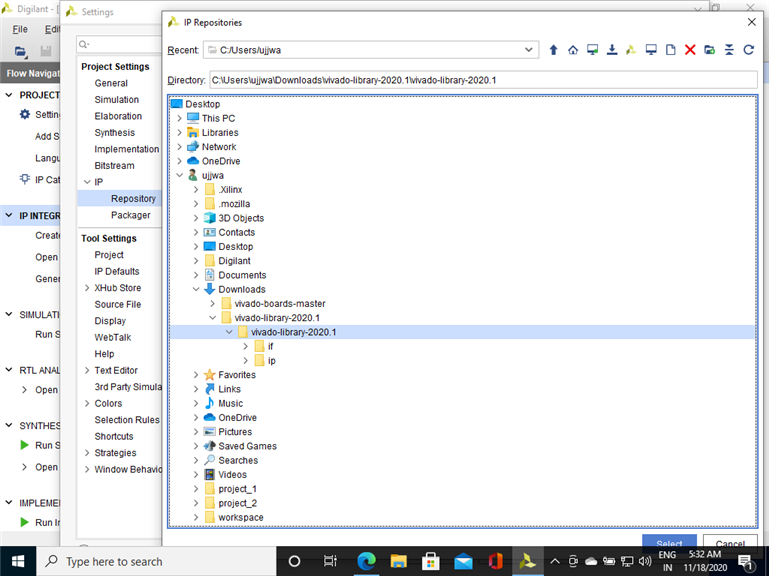Expand the ip subfolder chevron
This screenshot has height=576, width=769.
[246, 361]
